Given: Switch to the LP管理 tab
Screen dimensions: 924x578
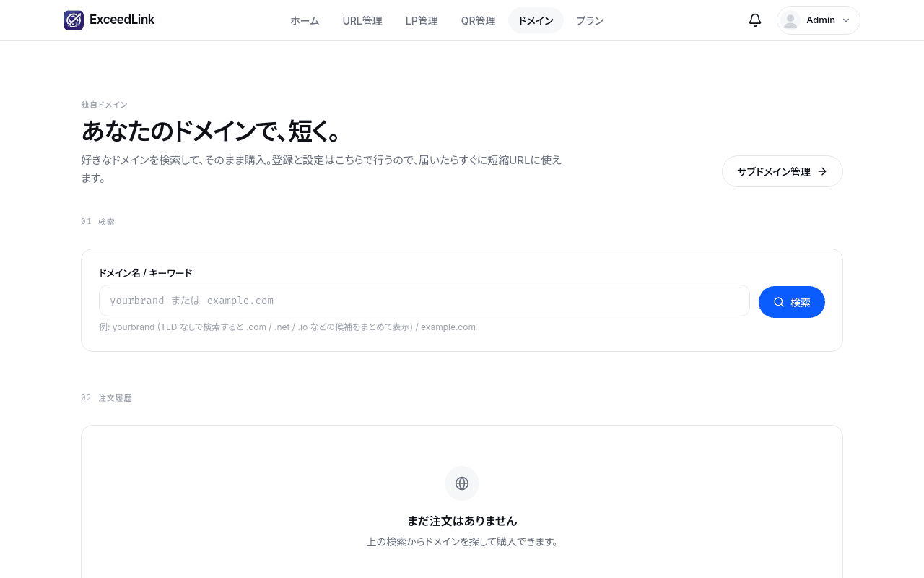Looking at the screenshot, I should click(x=422, y=20).
